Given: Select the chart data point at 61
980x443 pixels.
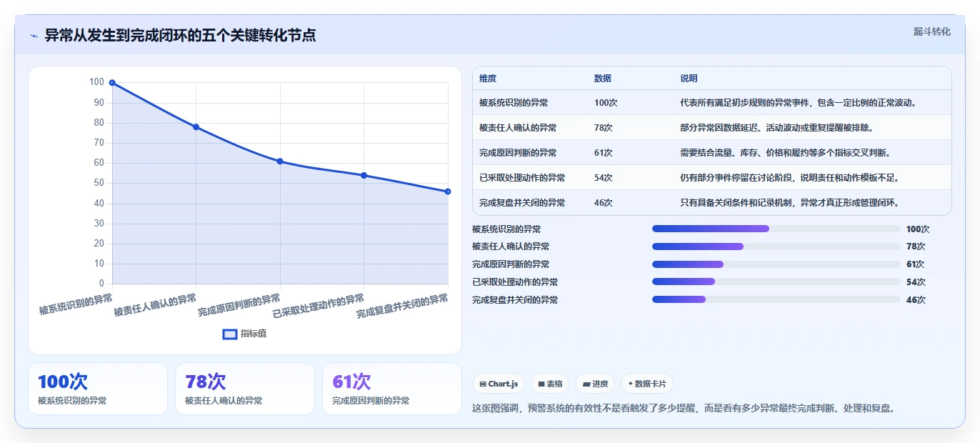Looking at the screenshot, I should pos(280,161).
